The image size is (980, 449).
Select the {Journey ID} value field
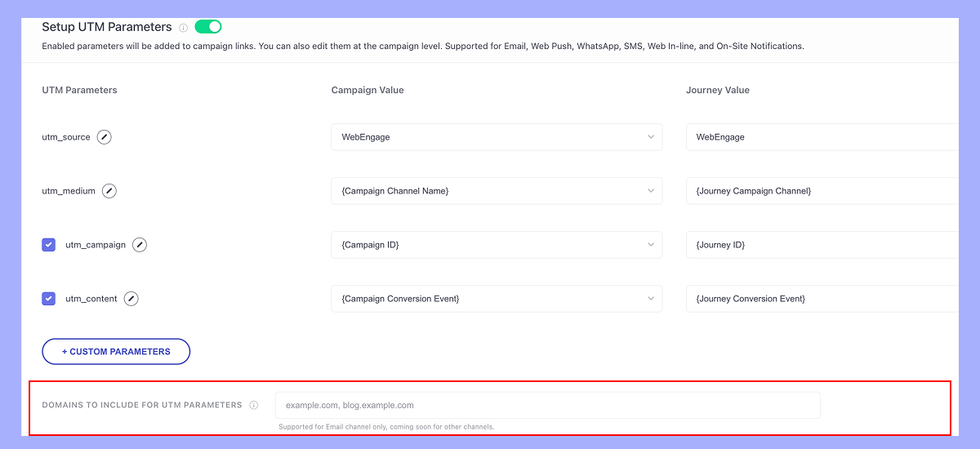(x=821, y=245)
